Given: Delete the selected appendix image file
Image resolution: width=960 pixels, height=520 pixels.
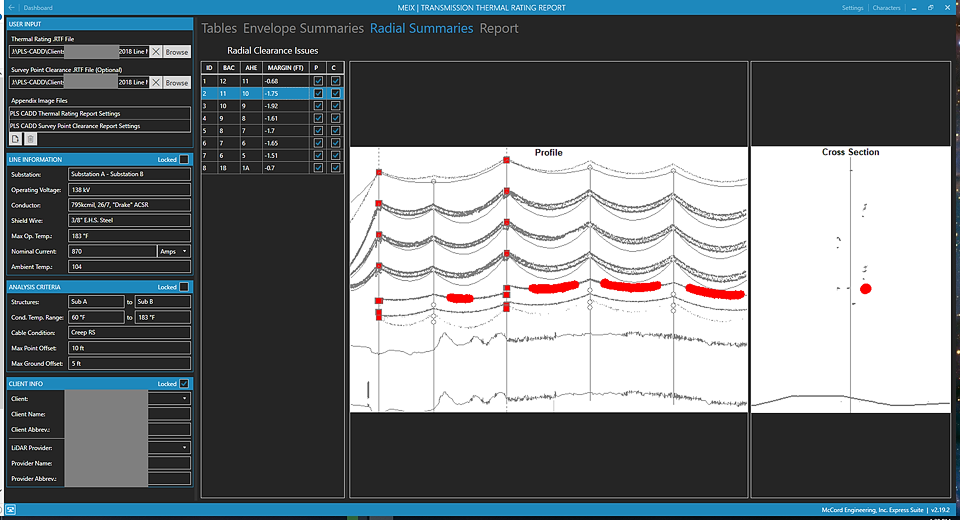Looking at the screenshot, I should [29, 139].
